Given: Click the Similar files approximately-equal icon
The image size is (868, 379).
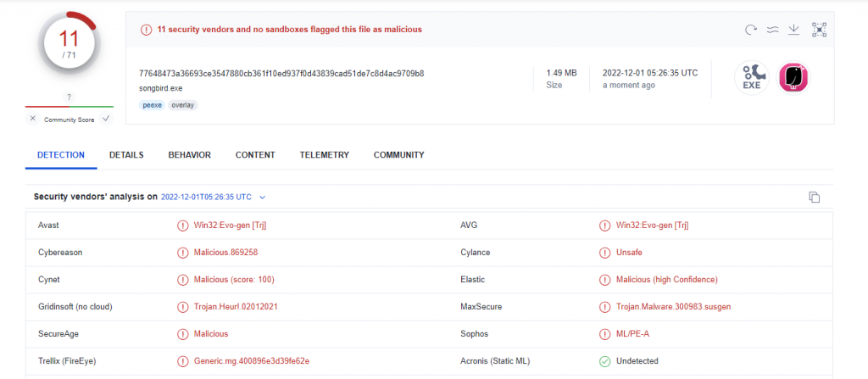Looking at the screenshot, I should (772, 30).
